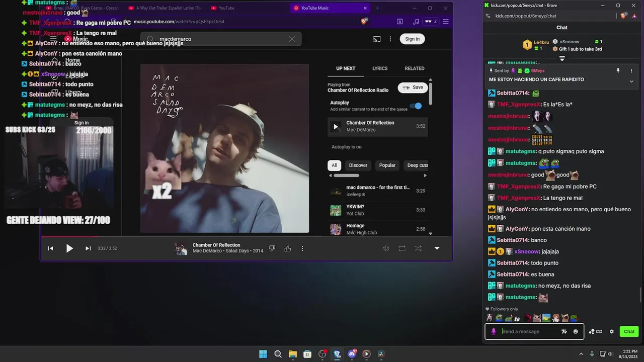Toggle repeat mode in player bar

[x=402, y=248]
